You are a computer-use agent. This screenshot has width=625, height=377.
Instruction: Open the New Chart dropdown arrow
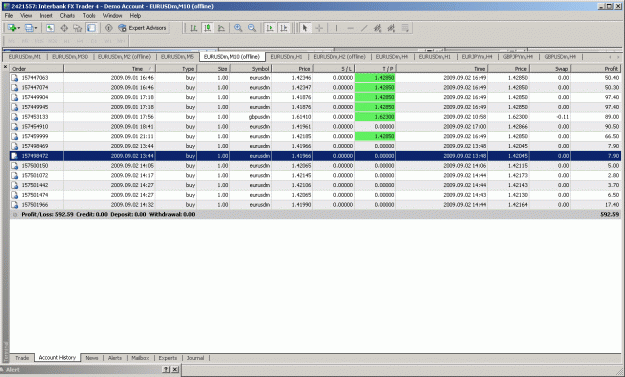tap(18, 28)
